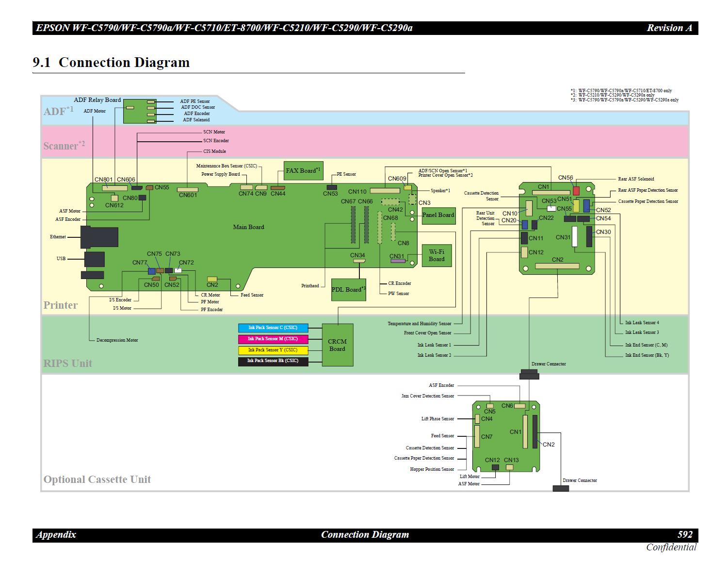Click the Main Board label
This screenshot has width=728, height=563.
(x=248, y=227)
